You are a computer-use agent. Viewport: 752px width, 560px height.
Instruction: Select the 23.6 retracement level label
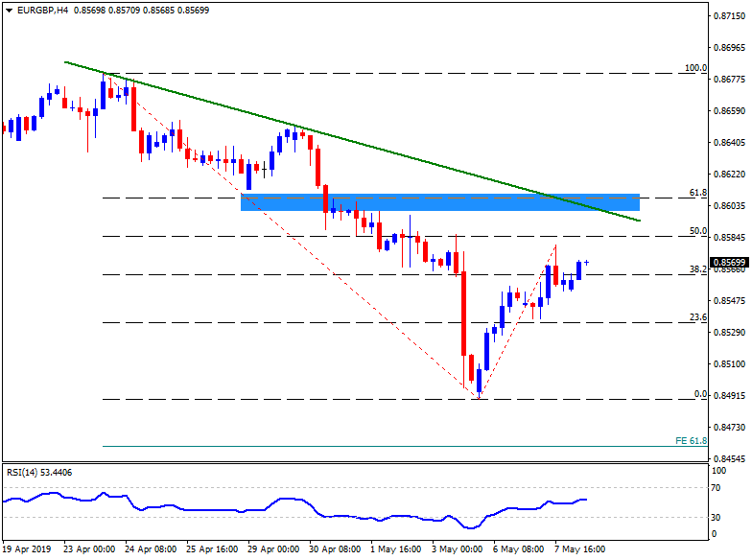[698, 317]
